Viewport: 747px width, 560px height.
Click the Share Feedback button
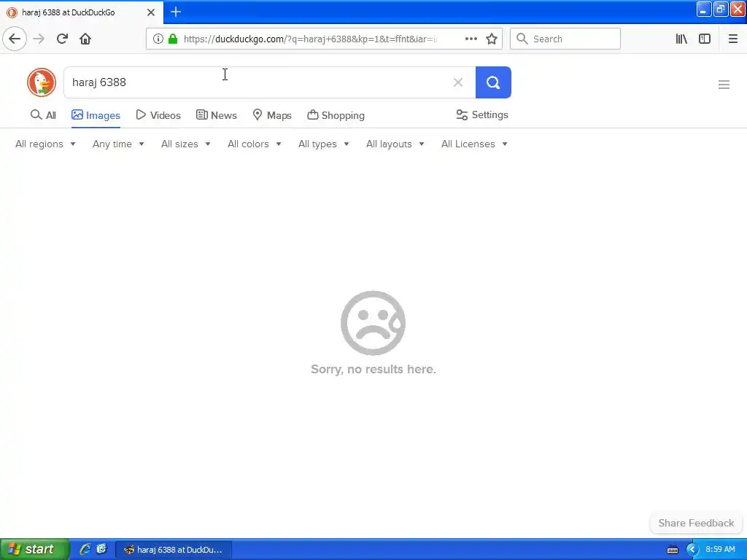coord(695,523)
